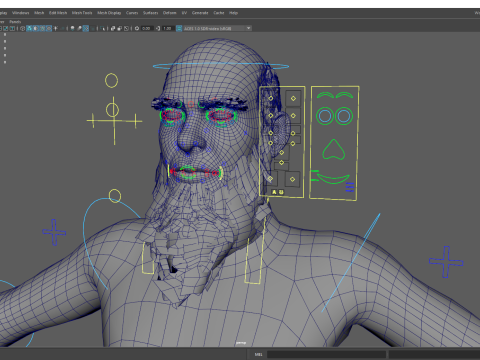Viewport: 480px width, 360px height.
Task: Select left green eyebrow control in face panel
Action: (325, 95)
